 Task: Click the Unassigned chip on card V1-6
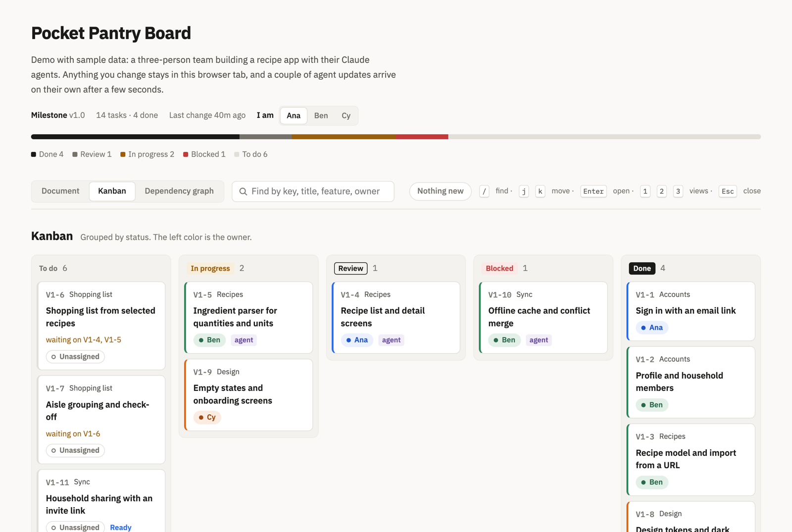point(75,356)
